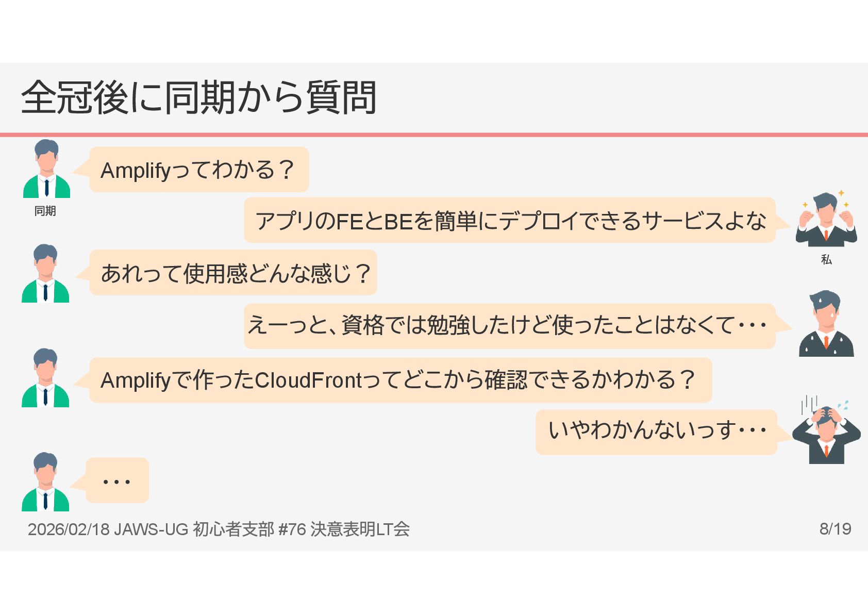Click the "えーっと、資格では勉強したけど" reply bubble

click(x=509, y=326)
